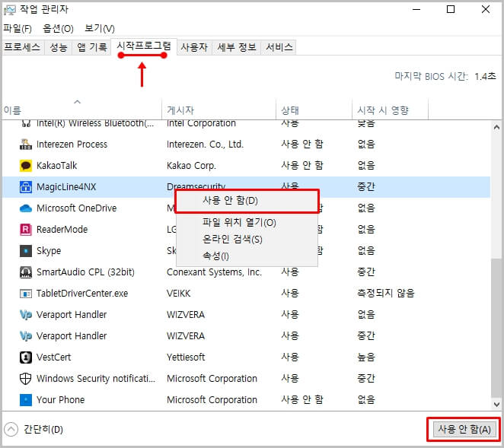
Task: Select the Skype row name
Action: coord(49,251)
